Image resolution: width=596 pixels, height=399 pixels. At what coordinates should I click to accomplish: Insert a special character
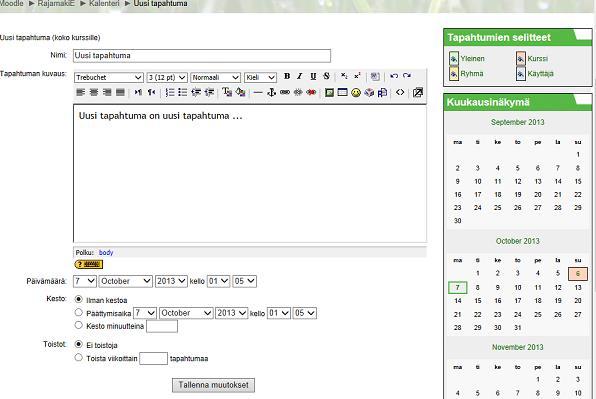[x=369, y=92]
